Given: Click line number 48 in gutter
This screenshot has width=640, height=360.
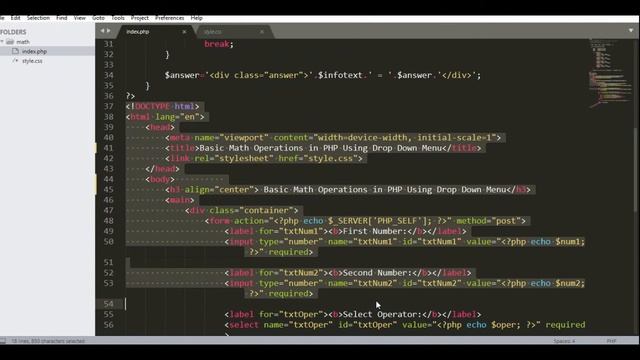Looking at the screenshot, I should point(109,221).
